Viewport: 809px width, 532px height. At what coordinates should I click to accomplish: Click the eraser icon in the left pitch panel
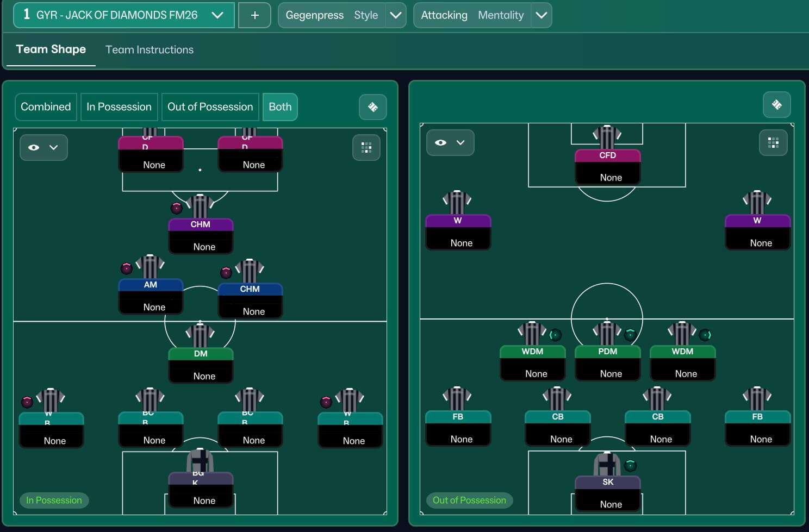[x=372, y=107]
